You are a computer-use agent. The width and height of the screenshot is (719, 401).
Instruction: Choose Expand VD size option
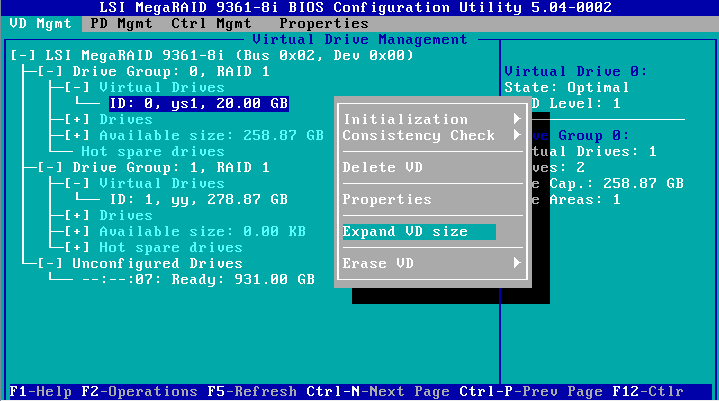[419, 232]
